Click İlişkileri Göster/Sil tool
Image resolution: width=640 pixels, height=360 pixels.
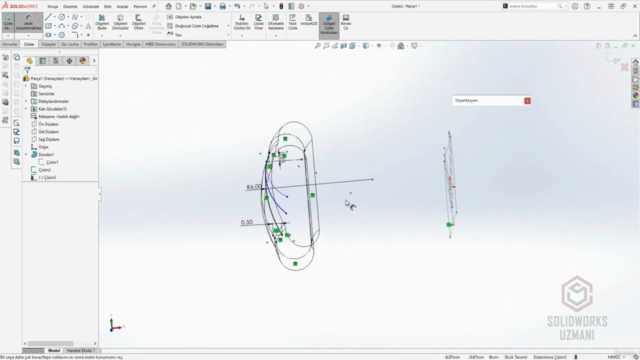[242, 22]
